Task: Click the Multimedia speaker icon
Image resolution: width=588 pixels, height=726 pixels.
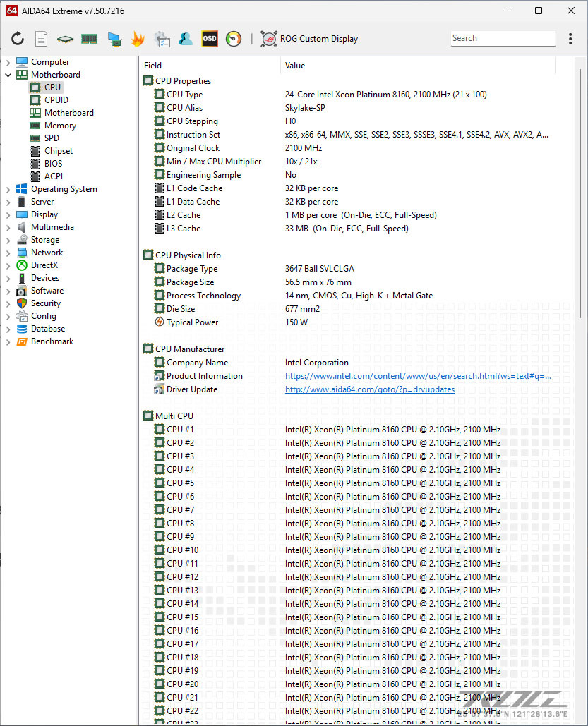Action: pyautogui.click(x=22, y=227)
